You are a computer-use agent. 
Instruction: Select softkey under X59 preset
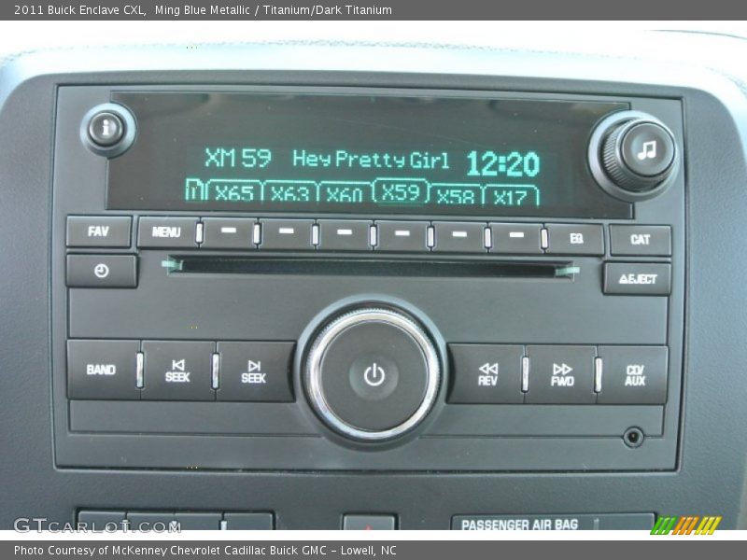coord(402,236)
